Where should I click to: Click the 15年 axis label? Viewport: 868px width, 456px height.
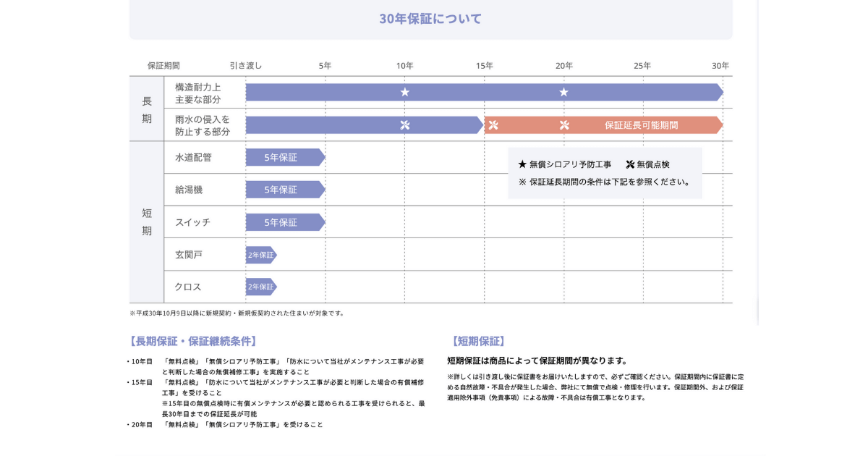tap(485, 66)
